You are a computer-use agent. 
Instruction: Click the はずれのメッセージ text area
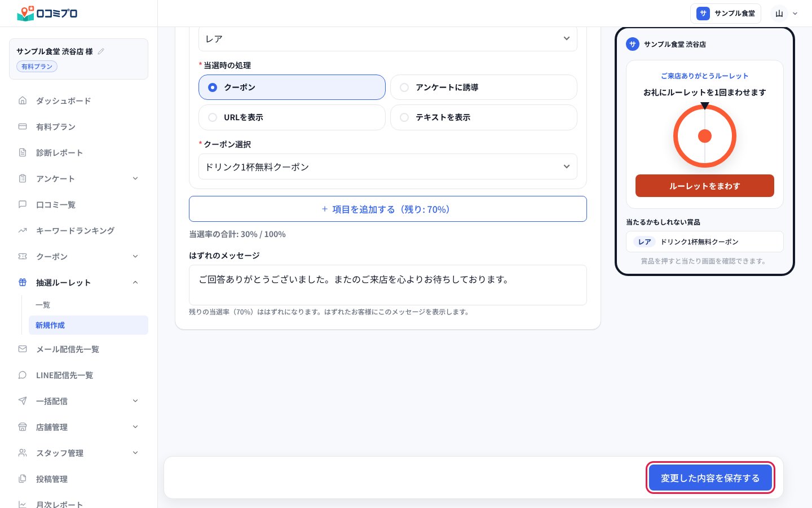pyautogui.click(x=388, y=285)
